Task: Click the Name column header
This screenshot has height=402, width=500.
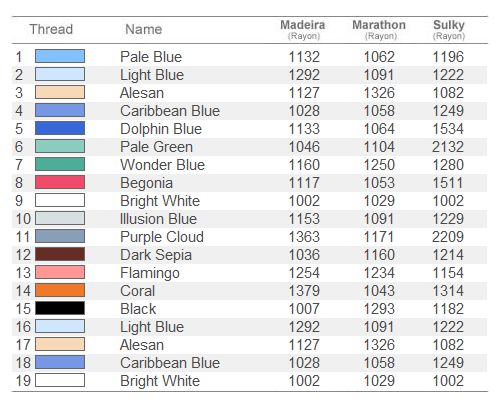Action: click(144, 29)
